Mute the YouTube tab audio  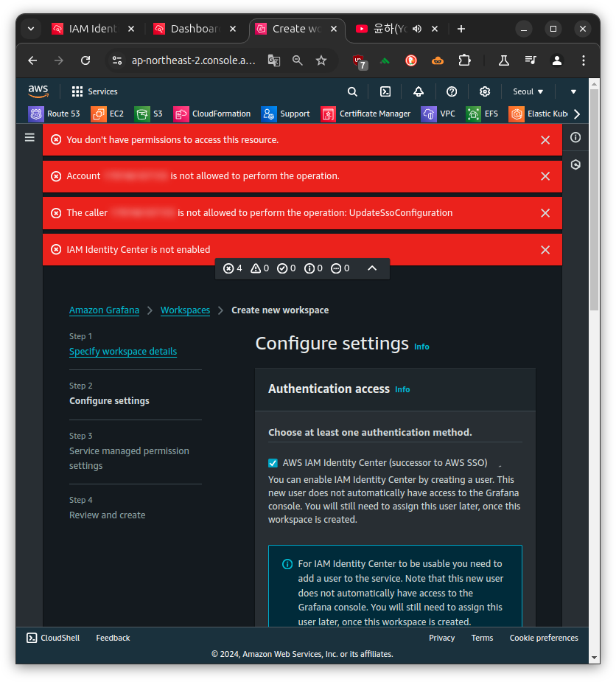click(x=417, y=29)
